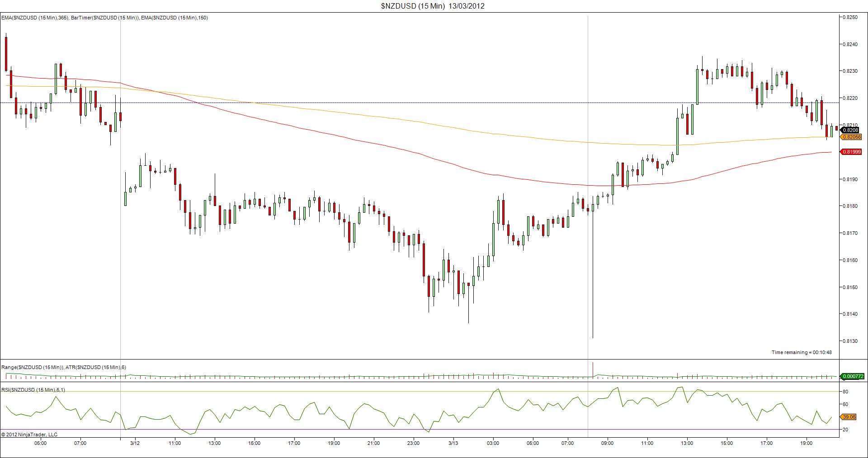Click the 0.8180 price axis label
Screen dimensions: 868x458
pos(850,206)
